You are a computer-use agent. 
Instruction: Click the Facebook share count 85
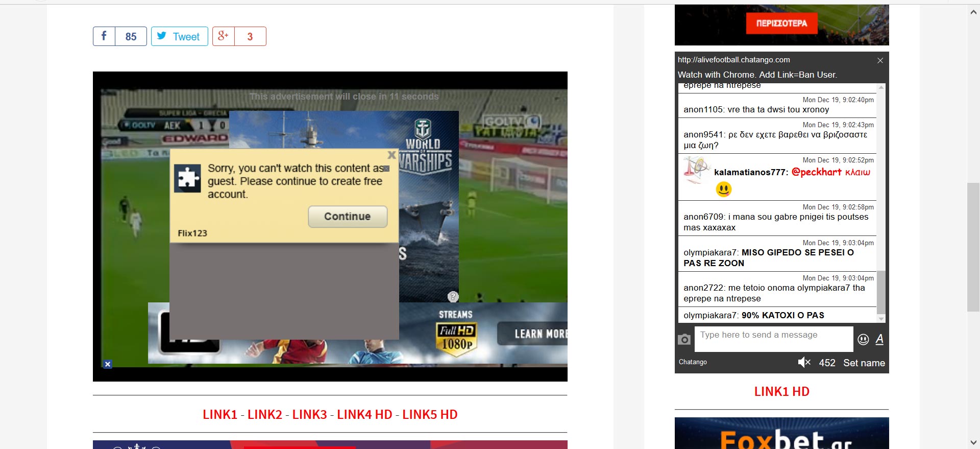(131, 36)
